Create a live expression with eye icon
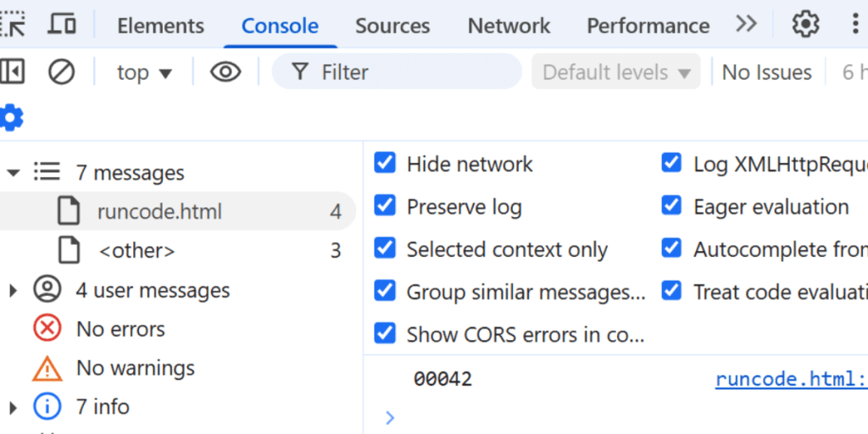The height and width of the screenshot is (434, 868). [225, 72]
